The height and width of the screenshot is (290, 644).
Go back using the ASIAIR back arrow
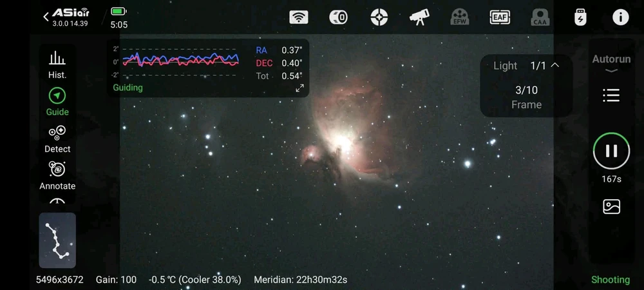[x=46, y=17]
